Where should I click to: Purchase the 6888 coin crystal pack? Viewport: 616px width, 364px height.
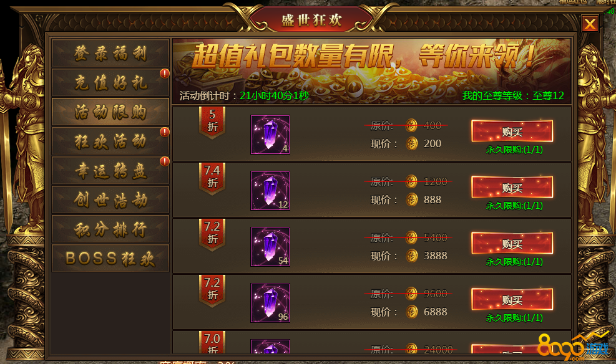512,300
